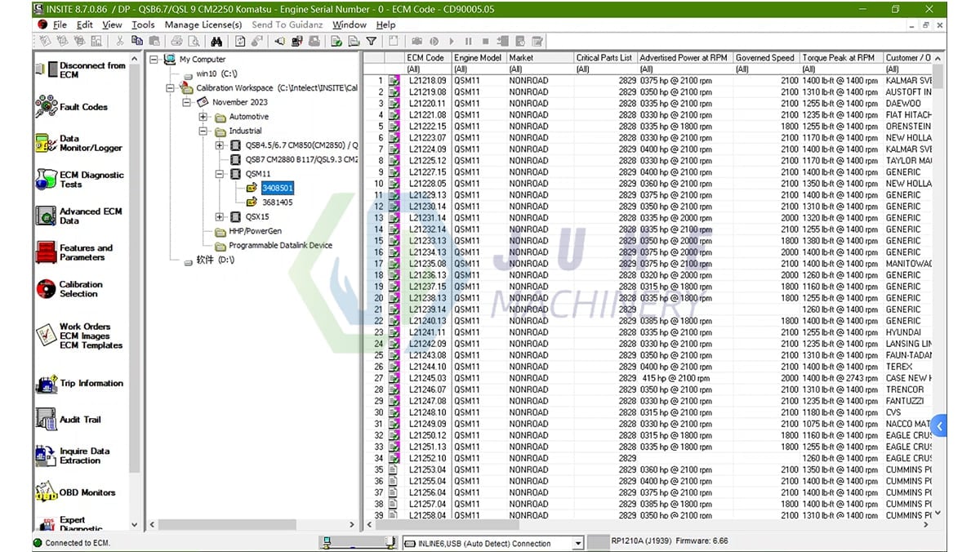Image resolution: width=980 pixels, height=552 pixels.
Task: Open the INLINE6,USB connection dropdown
Action: (577, 542)
